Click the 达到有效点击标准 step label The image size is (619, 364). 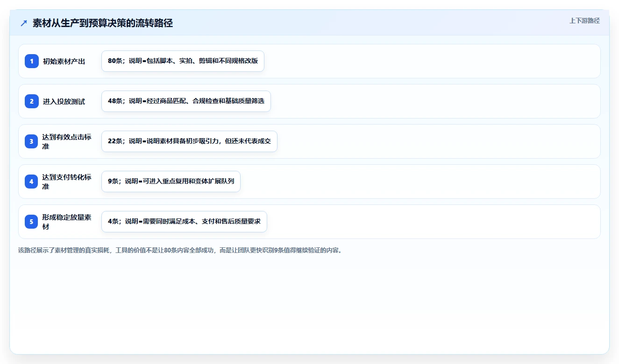click(67, 141)
